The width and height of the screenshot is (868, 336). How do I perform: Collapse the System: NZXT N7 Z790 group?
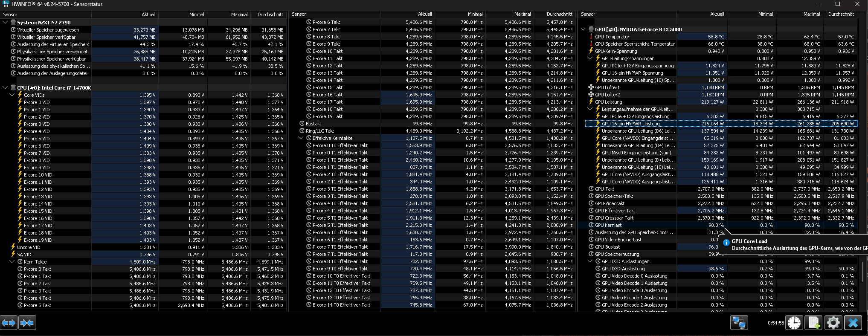pyautogui.click(x=5, y=23)
